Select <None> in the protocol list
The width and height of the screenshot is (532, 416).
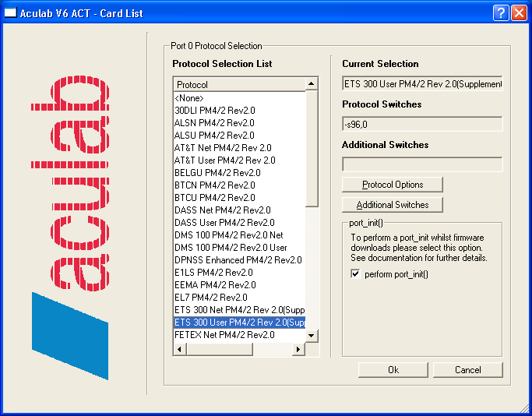[240, 98]
